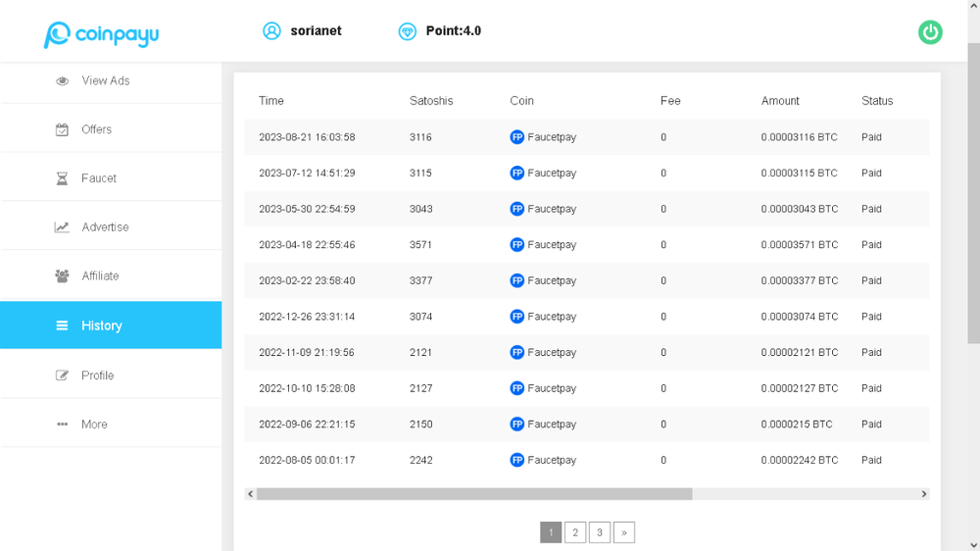The height and width of the screenshot is (551, 980).
Task: Open the Profile section
Action: [x=97, y=376]
